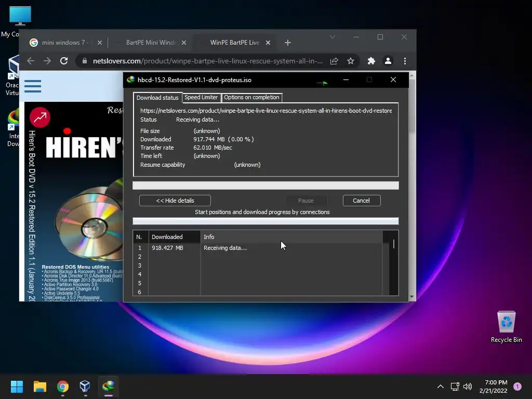The width and height of the screenshot is (532, 399).
Task: Click the padlock site info icon
Action: [85, 61]
